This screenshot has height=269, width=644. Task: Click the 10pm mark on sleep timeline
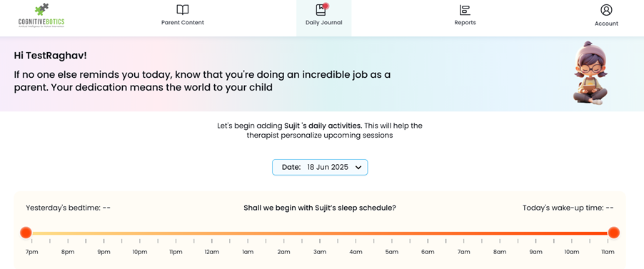pyautogui.click(x=140, y=252)
